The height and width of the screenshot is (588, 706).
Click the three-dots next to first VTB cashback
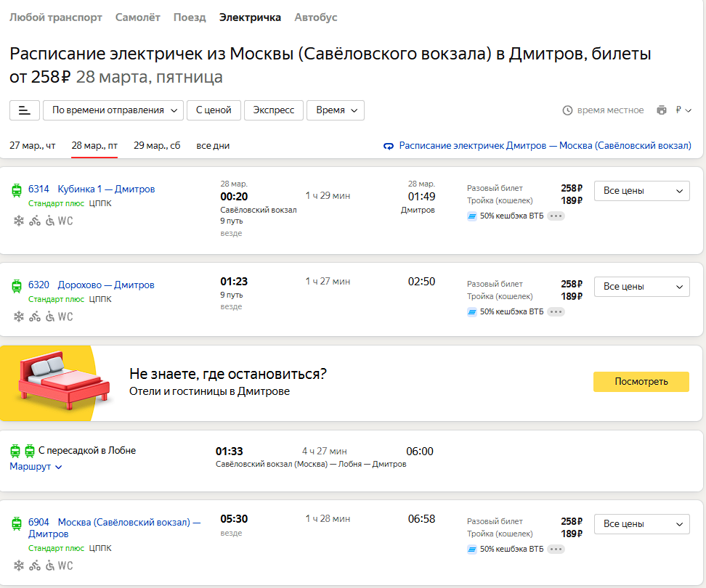pyautogui.click(x=556, y=216)
